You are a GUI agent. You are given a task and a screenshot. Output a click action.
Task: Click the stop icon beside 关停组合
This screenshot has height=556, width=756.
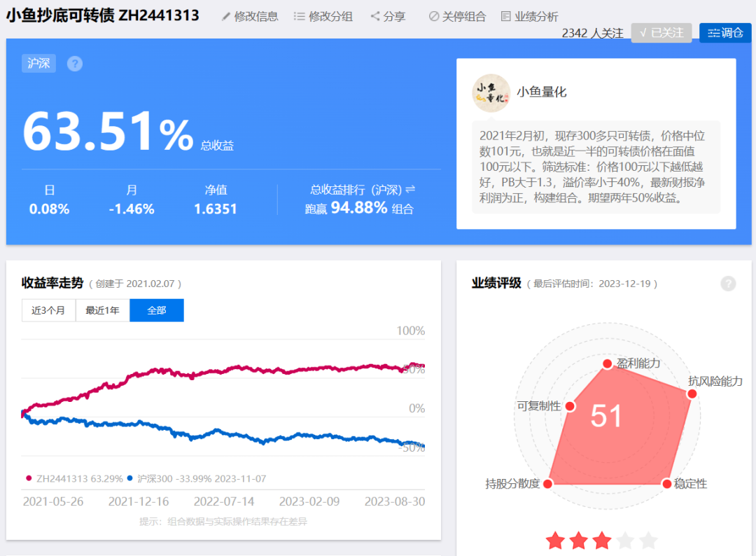[434, 16]
